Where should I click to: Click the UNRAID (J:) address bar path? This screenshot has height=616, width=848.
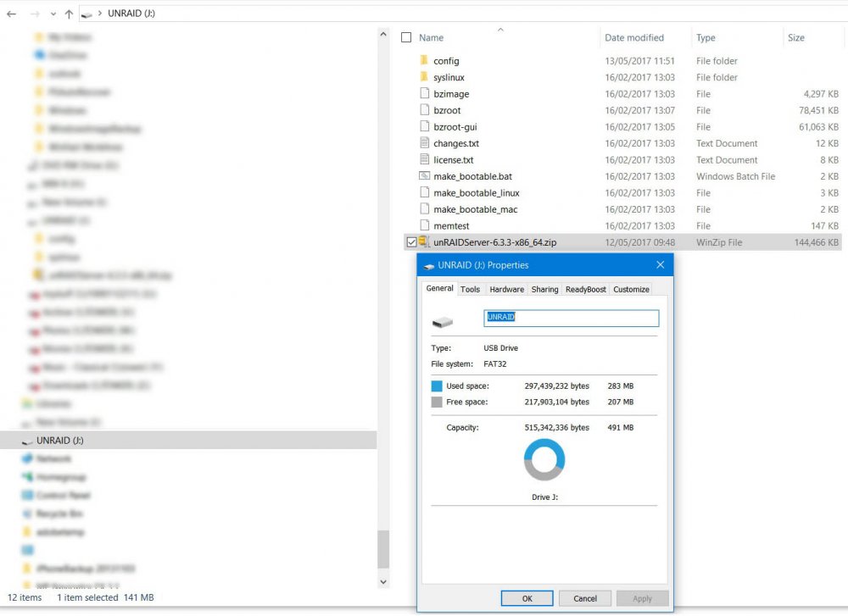(x=131, y=14)
